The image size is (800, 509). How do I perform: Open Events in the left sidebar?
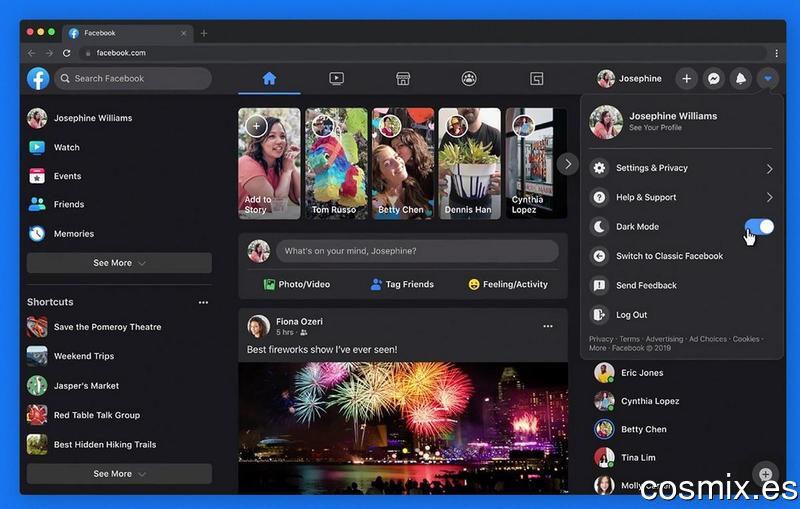[55, 176]
